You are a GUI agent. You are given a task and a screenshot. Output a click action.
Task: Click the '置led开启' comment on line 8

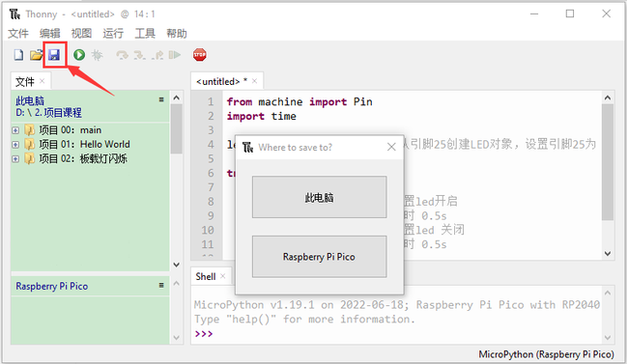431,201
